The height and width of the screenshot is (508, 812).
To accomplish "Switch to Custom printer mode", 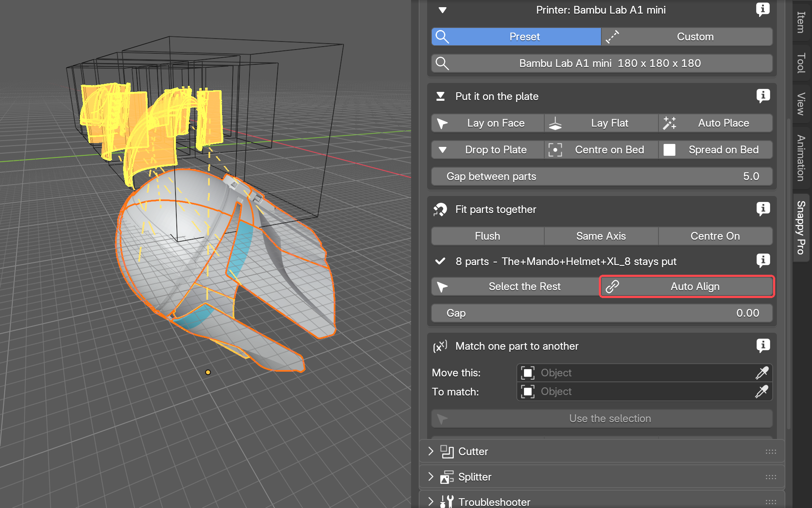I will [687, 37].
